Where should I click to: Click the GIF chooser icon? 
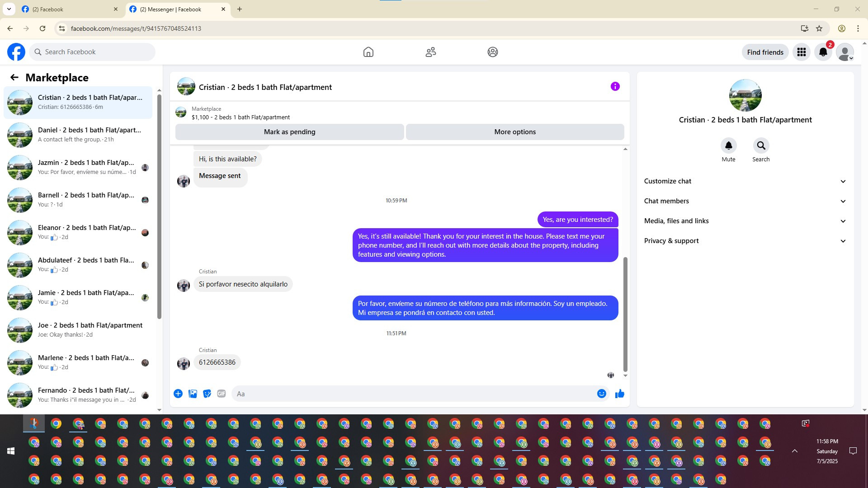pos(221,394)
